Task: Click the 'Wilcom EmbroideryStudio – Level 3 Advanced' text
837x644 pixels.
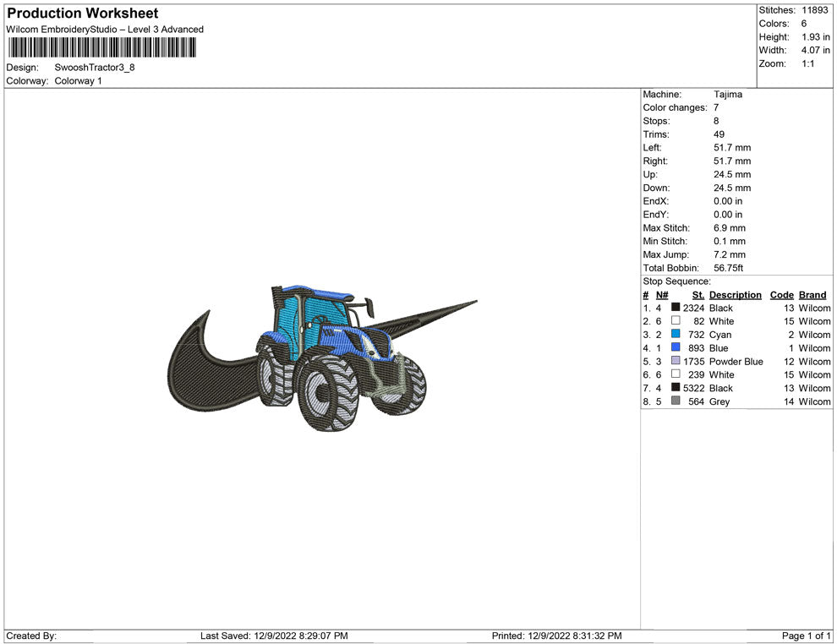Action: 105,30
